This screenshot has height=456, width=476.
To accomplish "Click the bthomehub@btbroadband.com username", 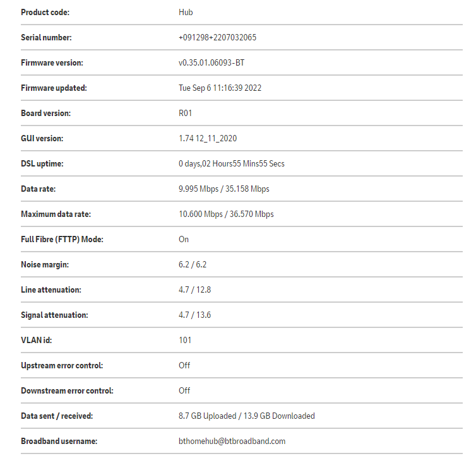I will (232, 441).
